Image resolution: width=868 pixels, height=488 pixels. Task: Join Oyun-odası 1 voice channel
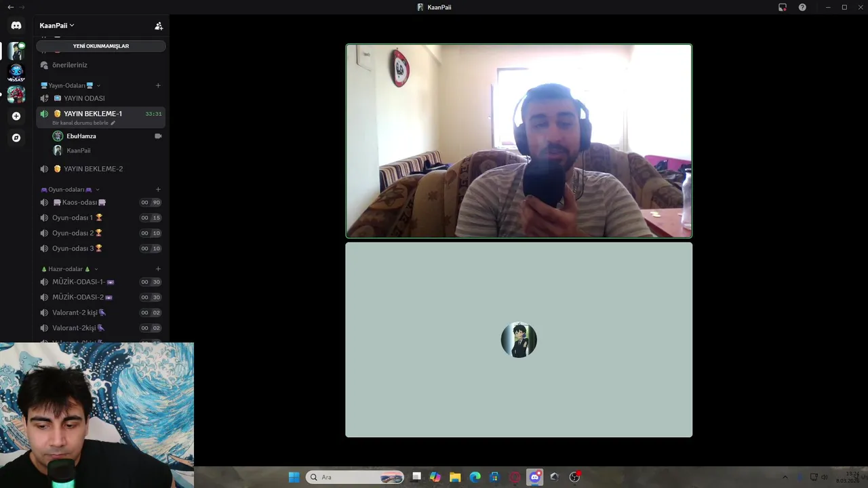pyautogui.click(x=101, y=218)
